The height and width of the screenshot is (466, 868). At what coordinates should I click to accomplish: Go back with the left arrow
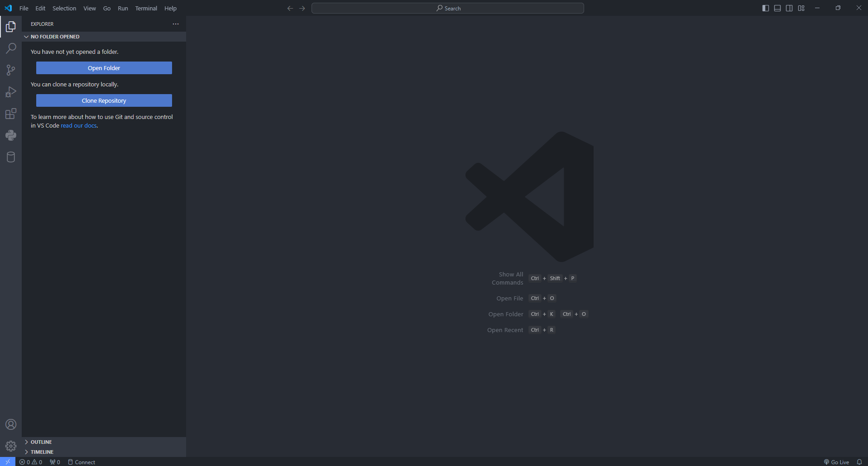click(290, 8)
